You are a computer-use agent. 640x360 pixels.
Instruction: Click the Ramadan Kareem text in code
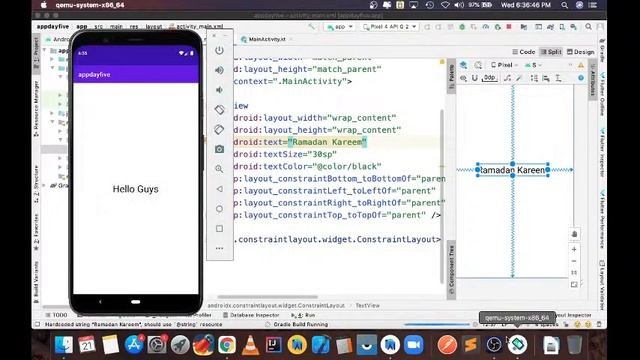coord(327,142)
